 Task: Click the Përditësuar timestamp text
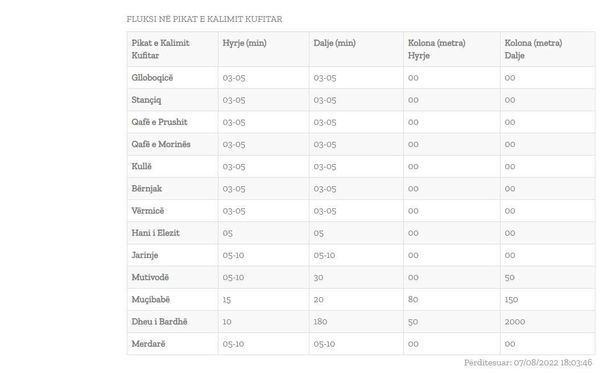[x=528, y=363]
